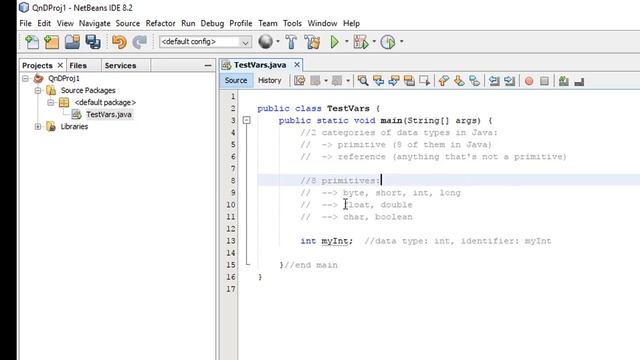The height and width of the screenshot is (360, 640).
Task: Click the Profile Project clock icon
Action: pyautogui.click(x=388, y=42)
